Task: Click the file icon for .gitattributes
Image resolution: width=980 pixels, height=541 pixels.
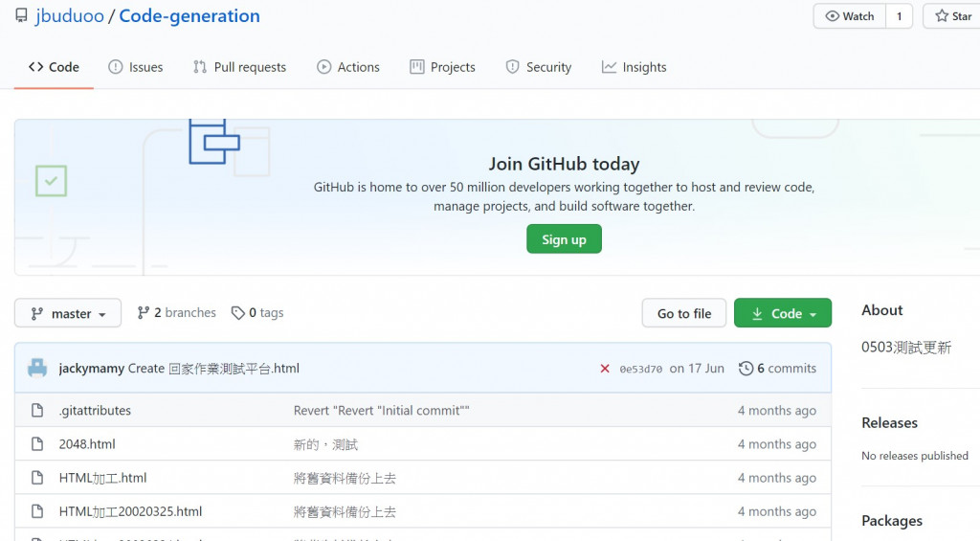Action: pos(37,410)
